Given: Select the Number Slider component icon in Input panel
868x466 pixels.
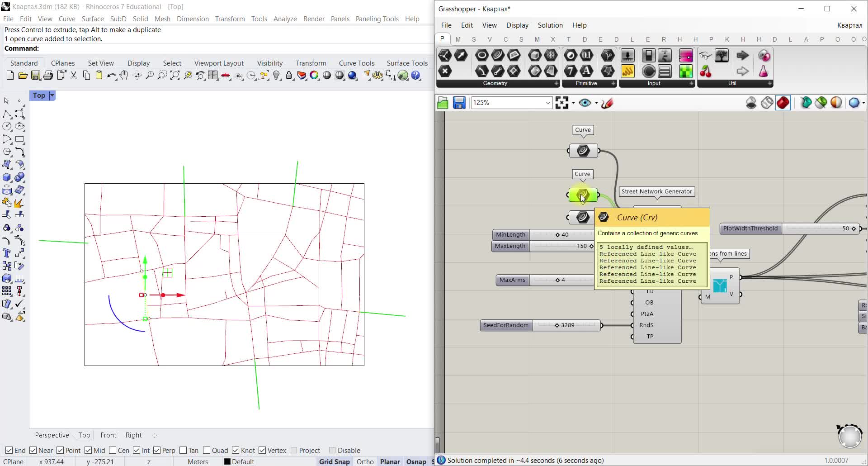Looking at the screenshot, I should coord(627,56).
